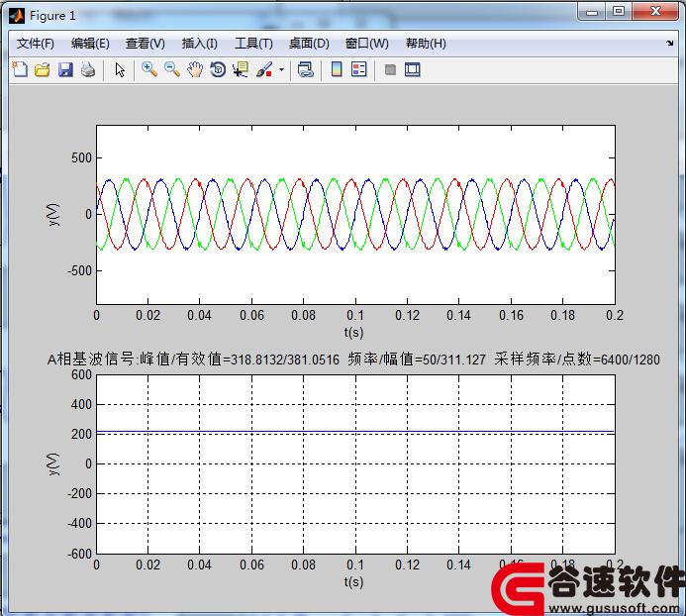Activate the Brush data tool
Image resolution: width=686 pixels, height=616 pixels.
[264, 69]
